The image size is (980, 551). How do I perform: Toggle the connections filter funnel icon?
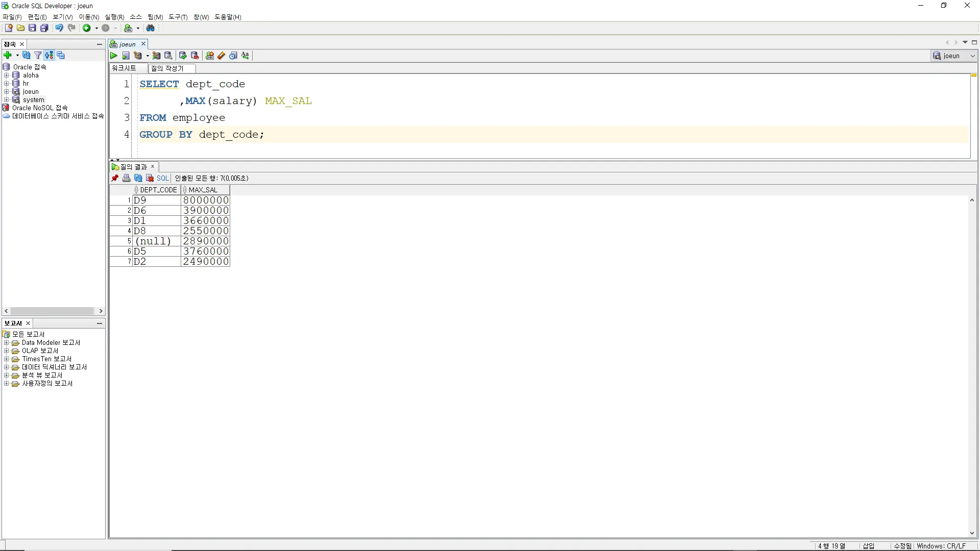[38, 55]
